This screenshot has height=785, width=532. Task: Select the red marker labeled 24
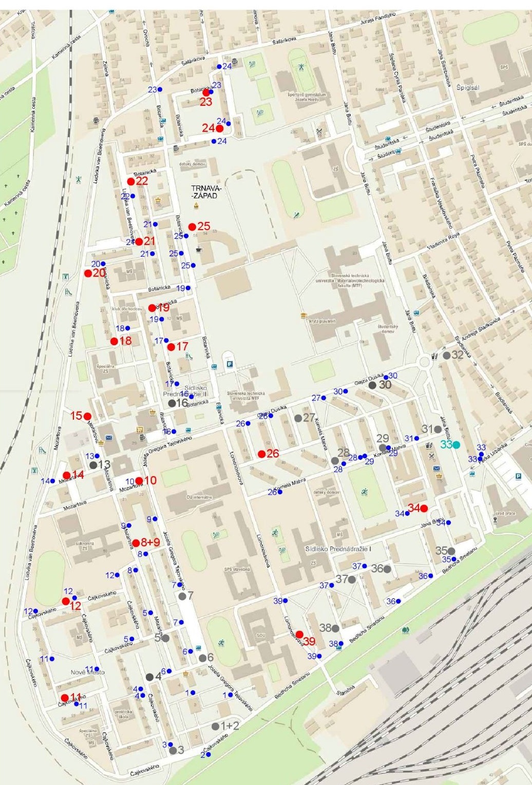coord(220,128)
